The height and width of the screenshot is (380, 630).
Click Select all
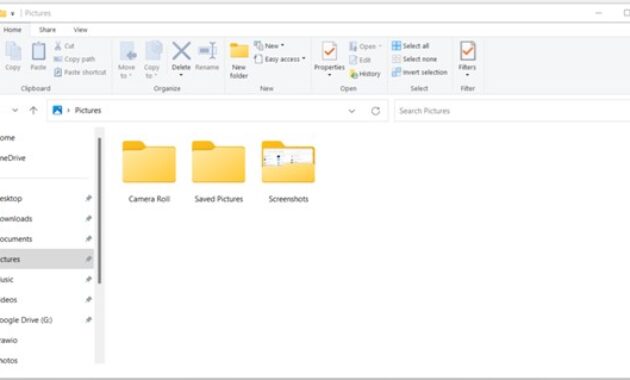[411, 46]
